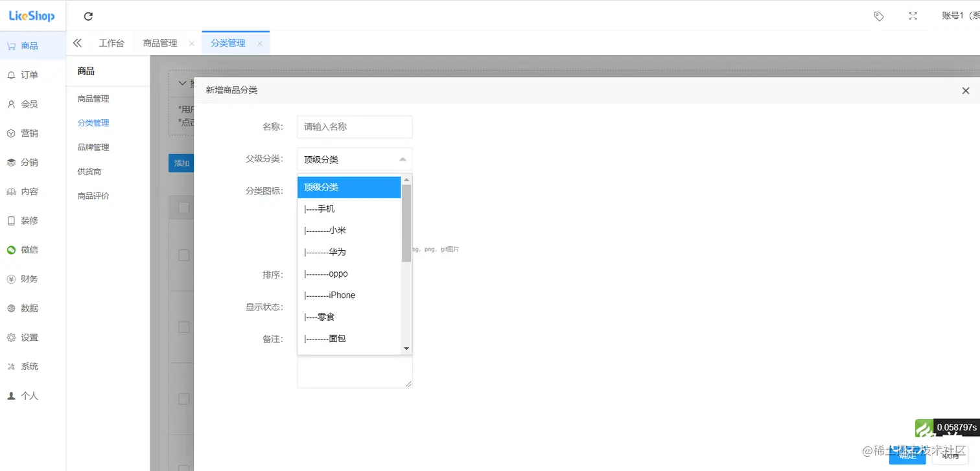Click the dropdown scrollbar up arrow
The image size is (980, 471).
point(406,179)
